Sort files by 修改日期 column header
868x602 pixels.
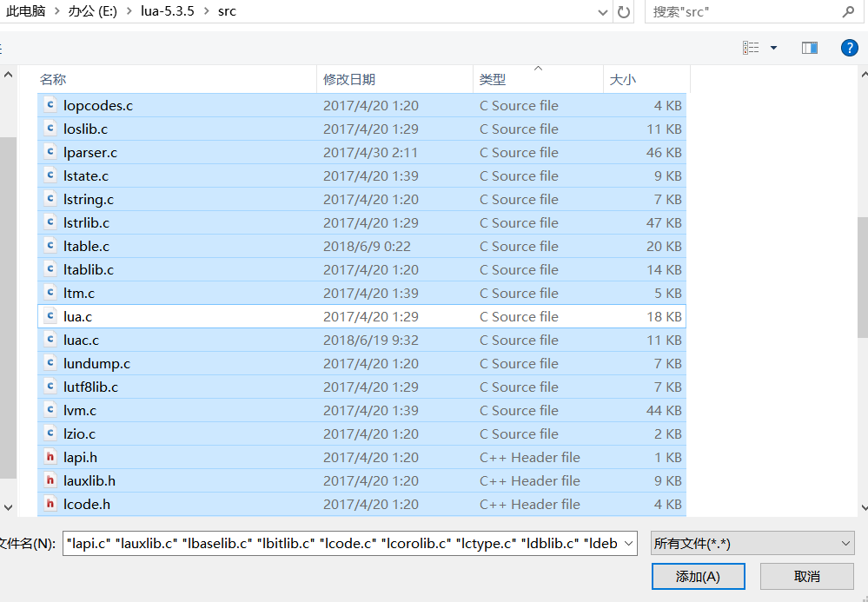(x=395, y=79)
